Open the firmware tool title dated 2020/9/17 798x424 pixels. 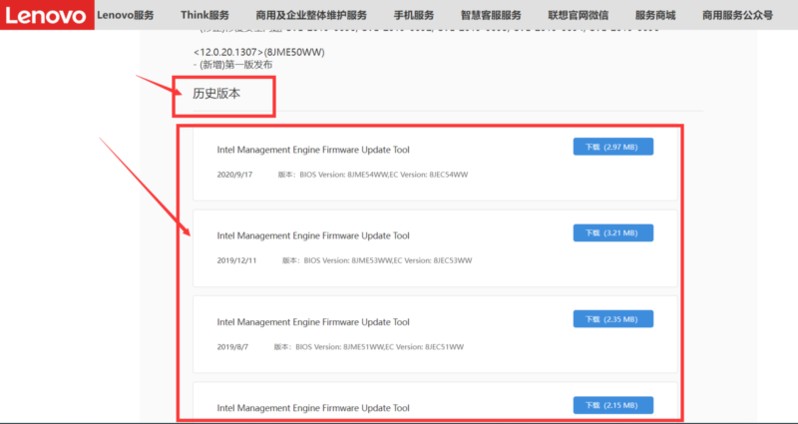click(x=313, y=150)
